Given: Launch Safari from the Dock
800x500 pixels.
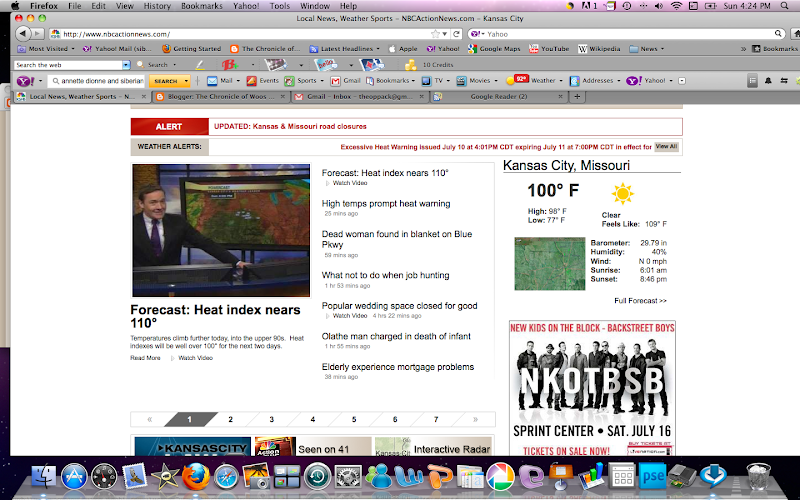Looking at the screenshot, I should 226,477.
